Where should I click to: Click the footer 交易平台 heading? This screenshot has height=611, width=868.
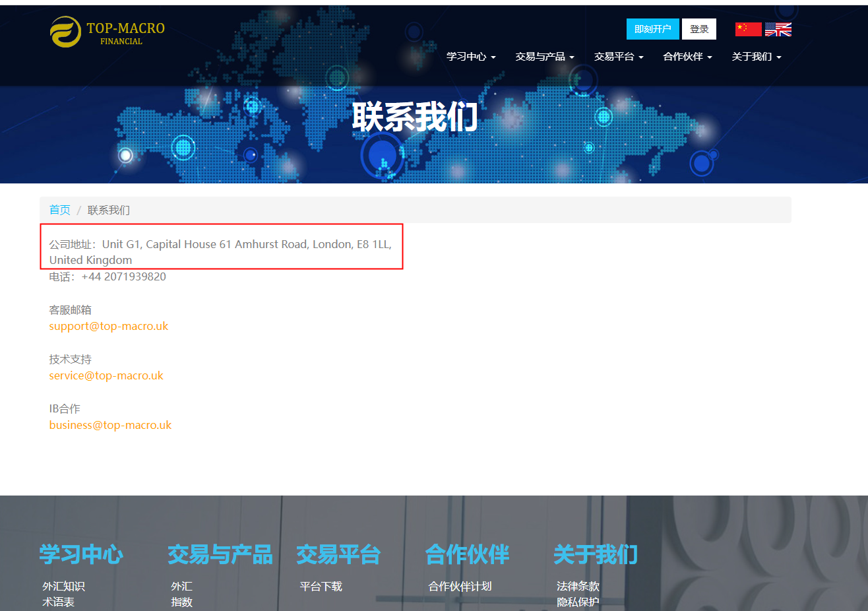(338, 554)
